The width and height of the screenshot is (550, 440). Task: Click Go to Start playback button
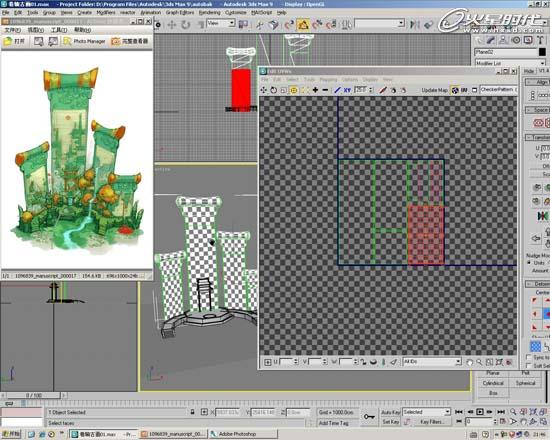(458, 412)
